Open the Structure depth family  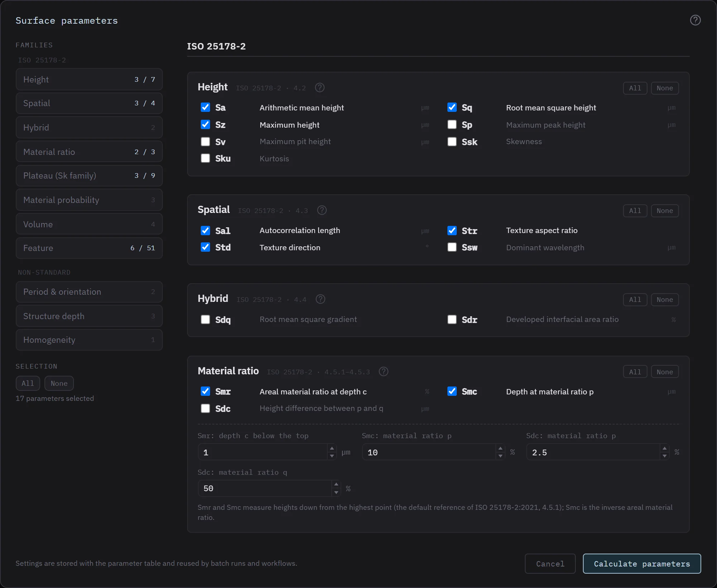89,316
